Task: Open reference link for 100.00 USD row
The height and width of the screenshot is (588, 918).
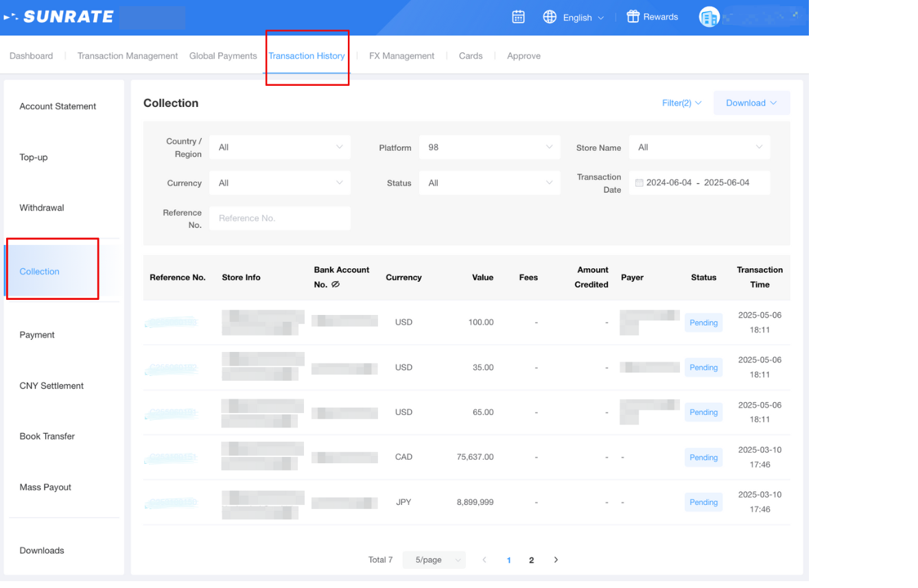Action: tap(171, 322)
